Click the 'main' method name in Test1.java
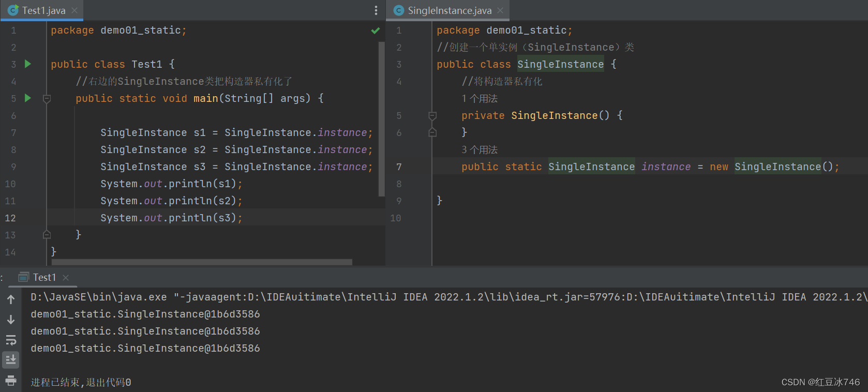Screen dimensions: 868x392 [x=206, y=98]
